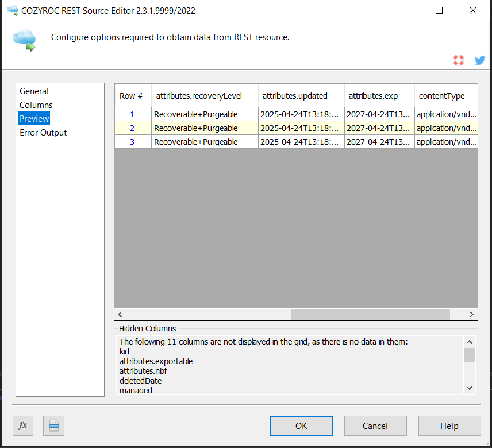The image size is (492, 448).
Task: Close the REST Source Editor window
Action: click(473, 10)
